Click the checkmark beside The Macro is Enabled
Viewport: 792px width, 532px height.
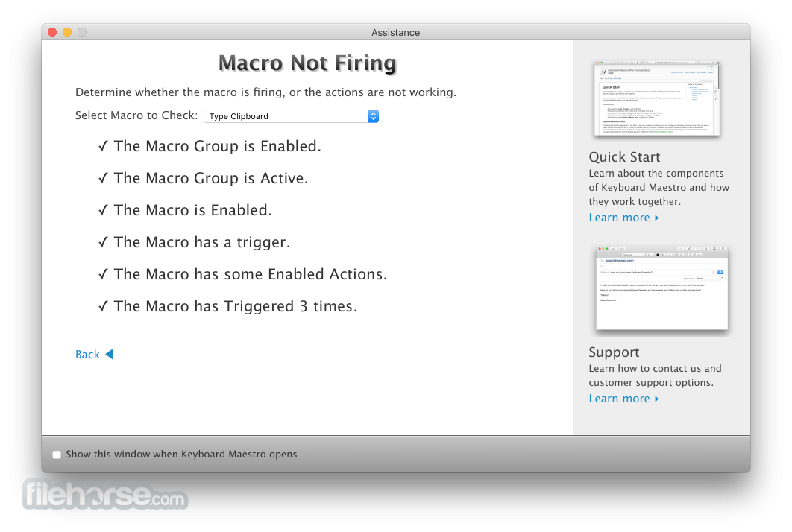coord(103,210)
